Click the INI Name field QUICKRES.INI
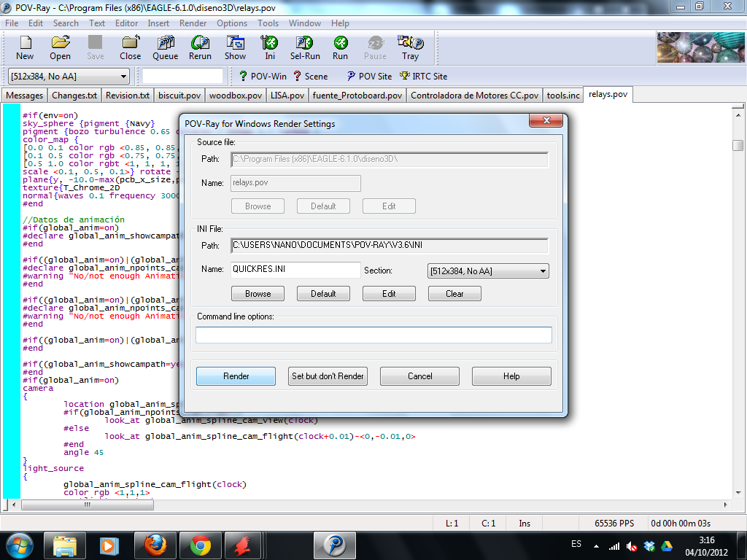This screenshot has height=560, width=747. pos(295,270)
